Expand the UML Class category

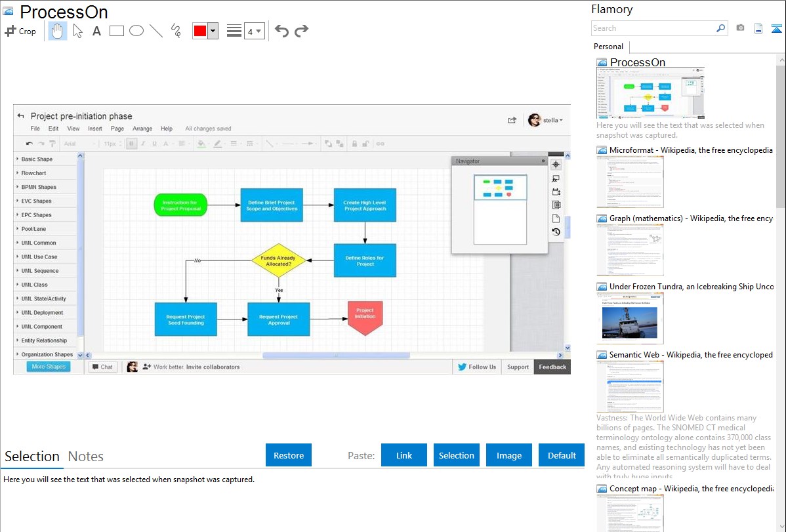[34, 284]
